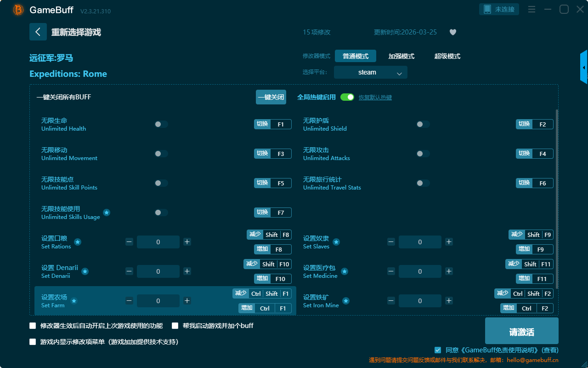Image resolution: width=588 pixels, height=368 pixels.
Task: Click the GameBuff logo icon
Action: [x=18, y=10]
